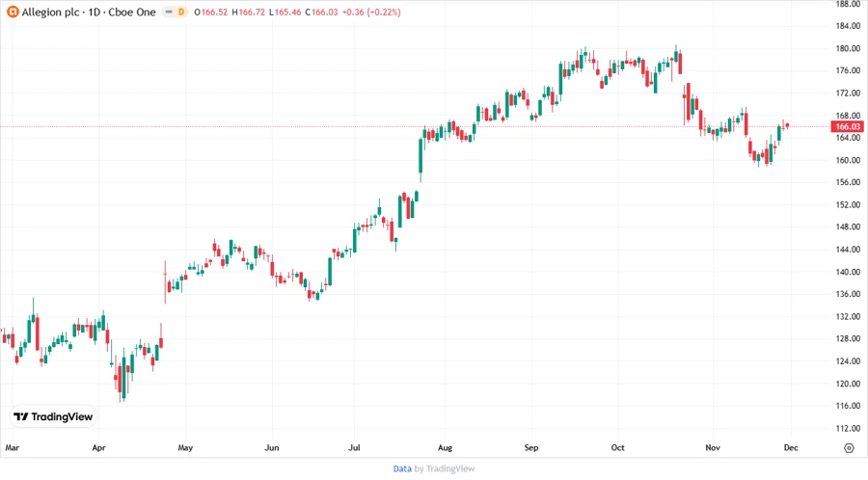Click the 128.00 price axis label
The width and height of the screenshot is (868, 480).
click(848, 338)
